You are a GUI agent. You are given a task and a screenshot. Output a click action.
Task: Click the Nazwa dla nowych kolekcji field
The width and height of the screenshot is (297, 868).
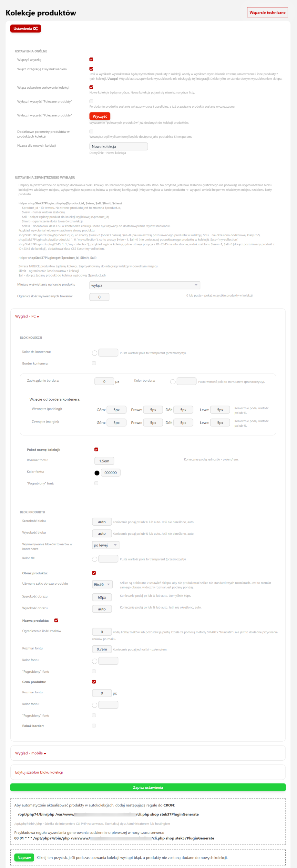[x=118, y=146]
